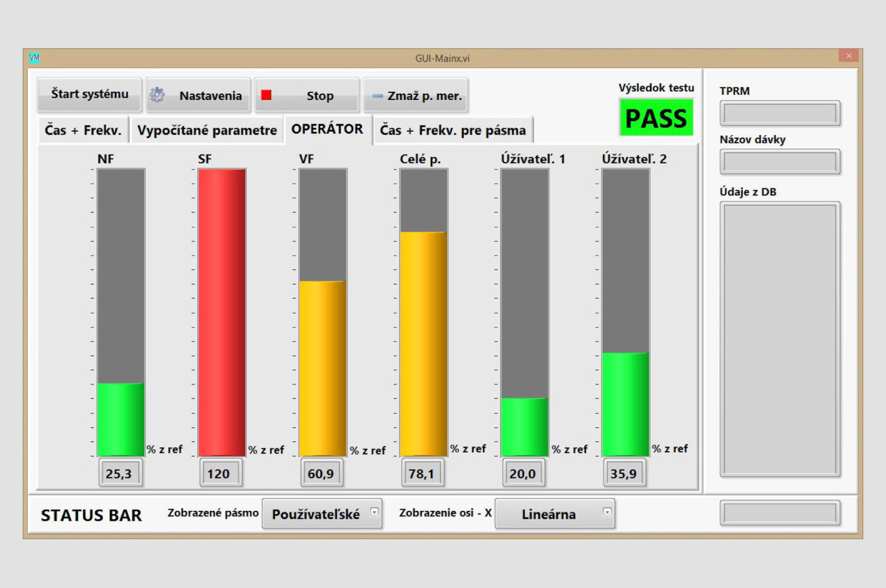Click the Názov dávky text field
The image size is (886, 588).
click(x=779, y=162)
